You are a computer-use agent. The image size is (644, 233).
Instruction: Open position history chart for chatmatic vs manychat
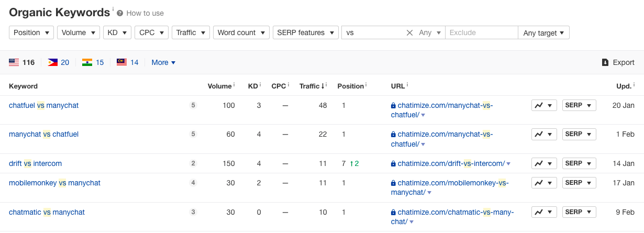[544, 212]
